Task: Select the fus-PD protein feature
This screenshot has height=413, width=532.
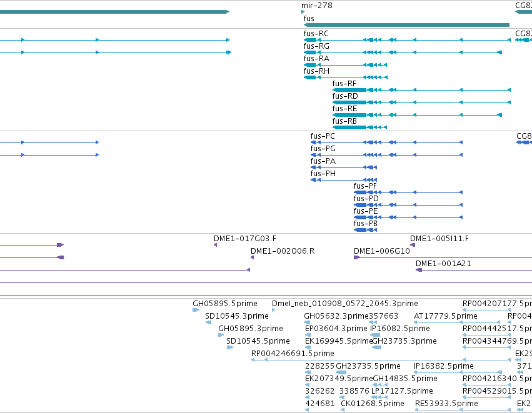Action: (x=408, y=205)
